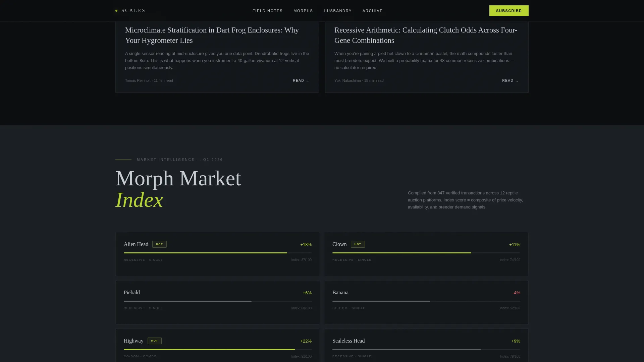Click the Subscribe button
This screenshot has width=644, height=362.
(509, 11)
